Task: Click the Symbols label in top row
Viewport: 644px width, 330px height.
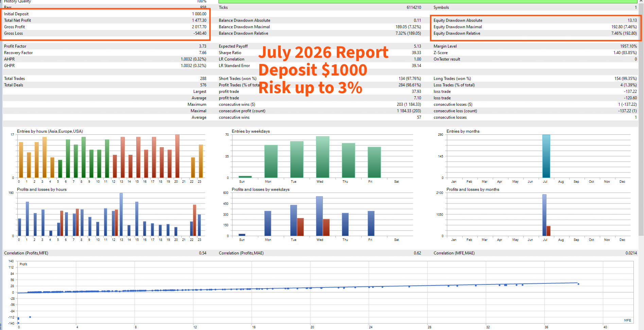Action: [x=441, y=7]
